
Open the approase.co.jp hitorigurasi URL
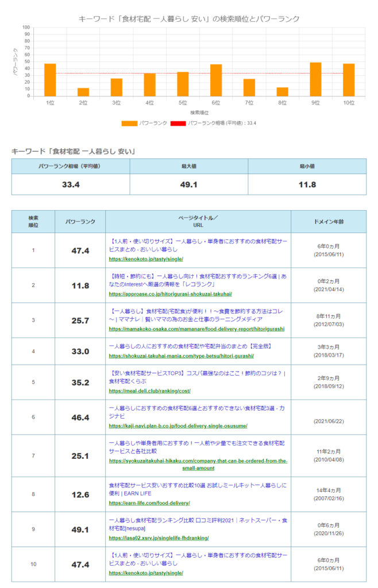point(170,294)
